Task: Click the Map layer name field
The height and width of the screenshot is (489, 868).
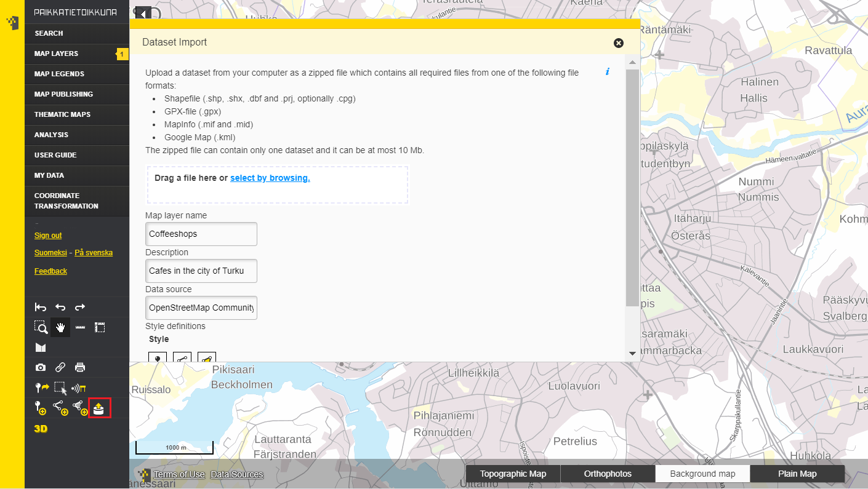Action: pos(201,234)
